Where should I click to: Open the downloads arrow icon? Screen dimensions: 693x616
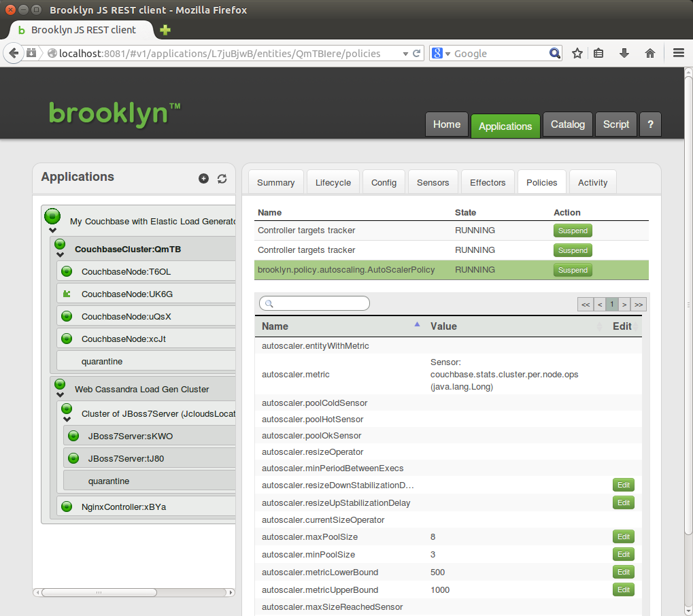tap(624, 54)
